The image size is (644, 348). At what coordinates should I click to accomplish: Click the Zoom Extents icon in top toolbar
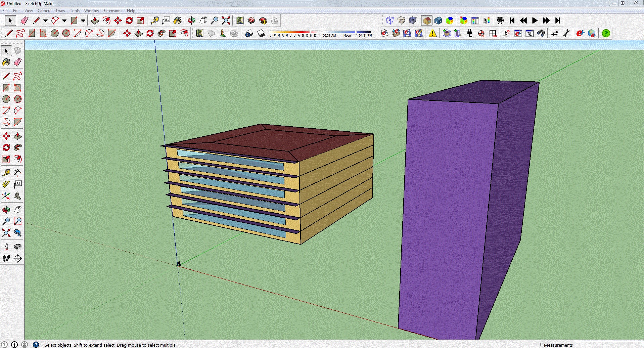(226, 21)
